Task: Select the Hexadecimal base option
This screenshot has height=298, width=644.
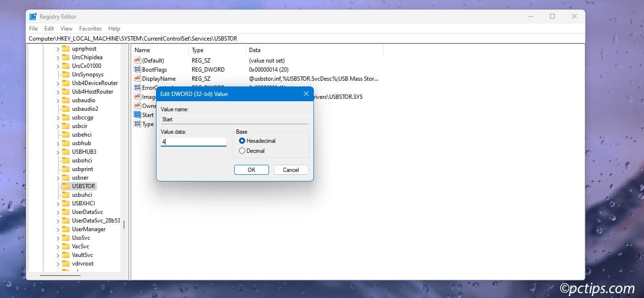Action: pos(242,141)
